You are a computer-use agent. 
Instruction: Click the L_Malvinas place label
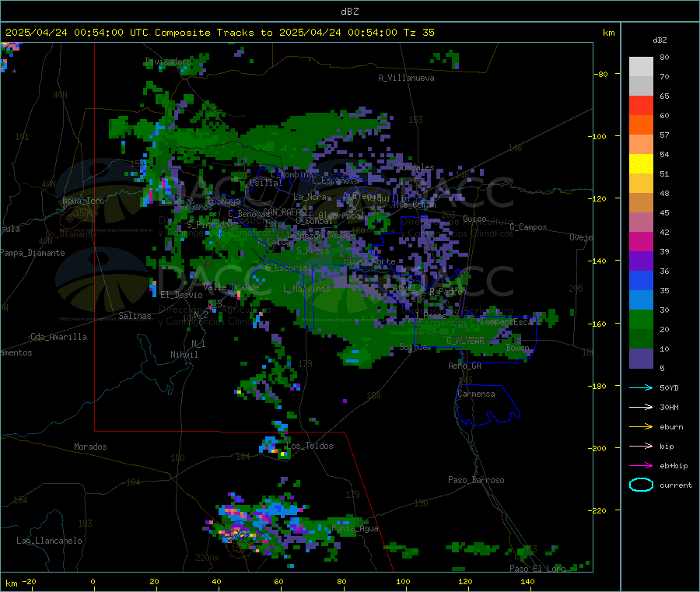pos(306,289)
